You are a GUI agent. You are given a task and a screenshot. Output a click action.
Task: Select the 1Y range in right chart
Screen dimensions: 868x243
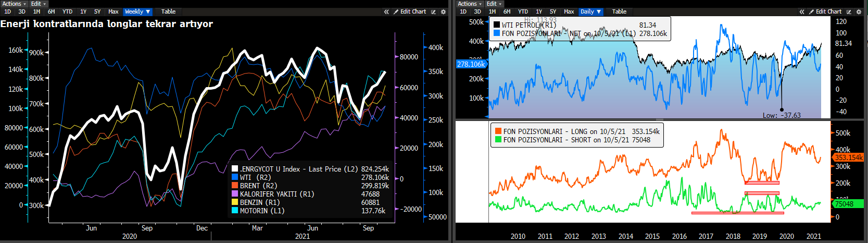click(539, 11)
